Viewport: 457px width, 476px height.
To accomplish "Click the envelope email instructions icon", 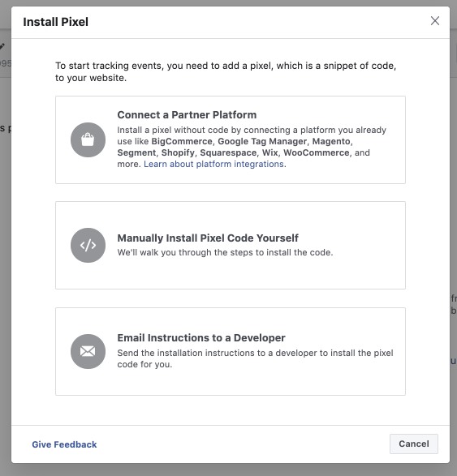I will point(88,351).
